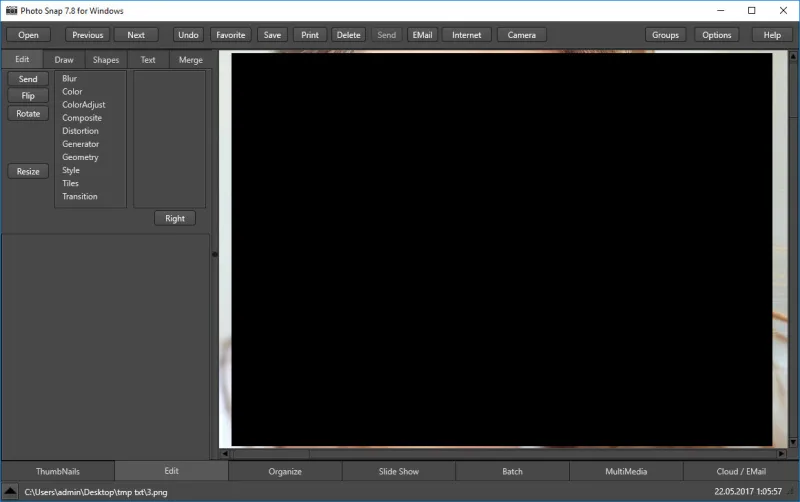This screenshot has height=502, width=800.
Task: Click the Rotate button
Action: [x=28, y=113]
